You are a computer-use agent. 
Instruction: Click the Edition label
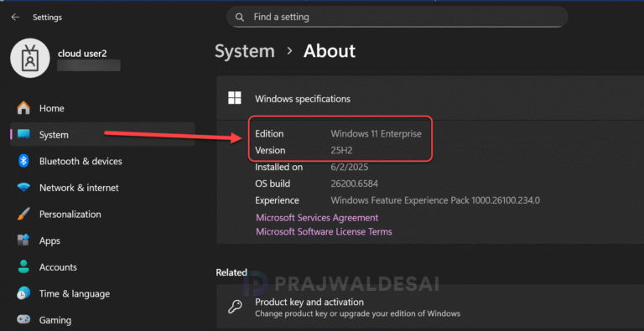pos(269,134)
